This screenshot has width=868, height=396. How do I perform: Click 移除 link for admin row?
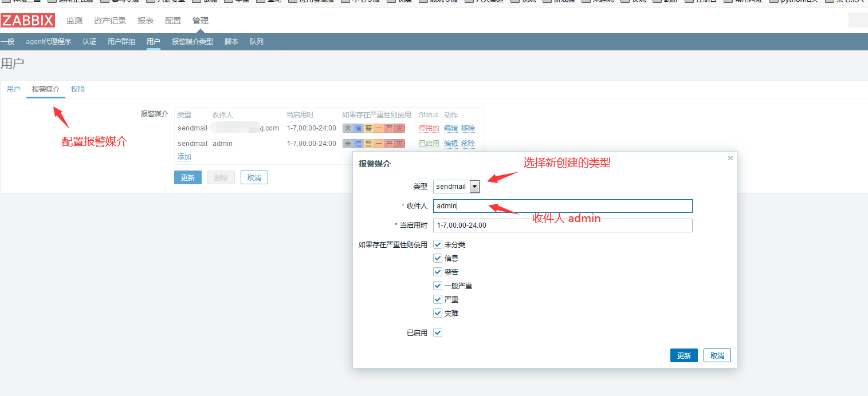[468, 144]
